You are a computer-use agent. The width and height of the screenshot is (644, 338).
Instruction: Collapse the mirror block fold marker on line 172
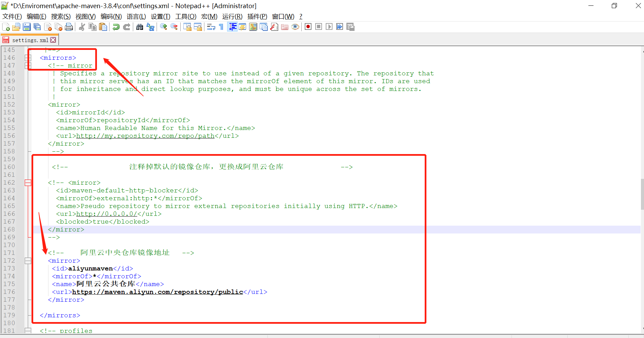tap(28, 261)
